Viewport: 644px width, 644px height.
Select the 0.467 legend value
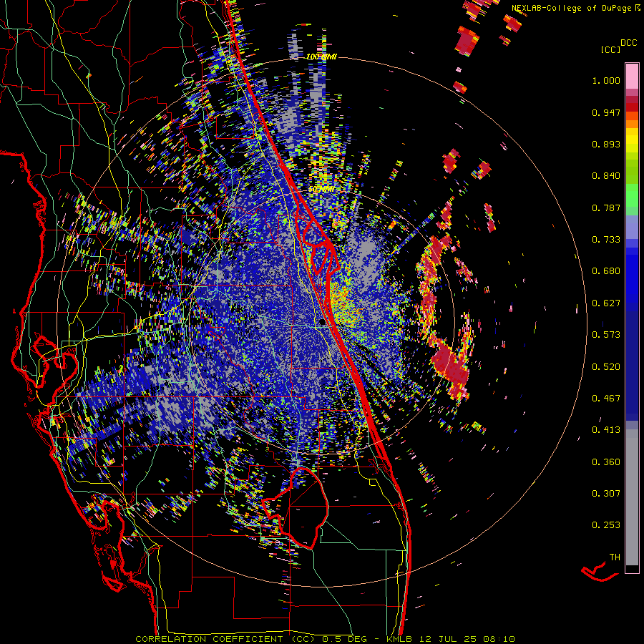pyautogui.click(x=606, y=399)
